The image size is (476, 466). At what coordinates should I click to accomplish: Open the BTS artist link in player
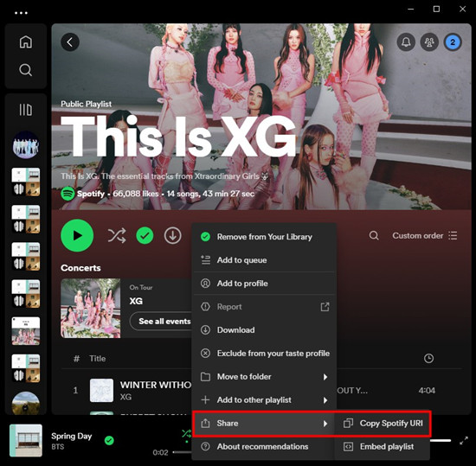58,447
